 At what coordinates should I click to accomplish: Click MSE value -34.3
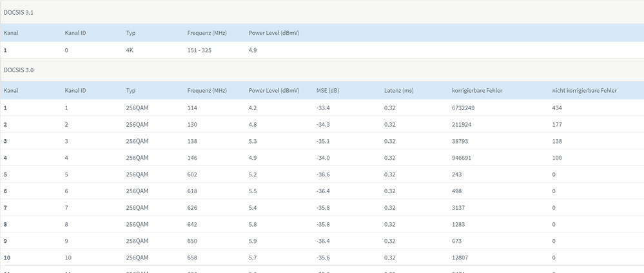(323, 124)
